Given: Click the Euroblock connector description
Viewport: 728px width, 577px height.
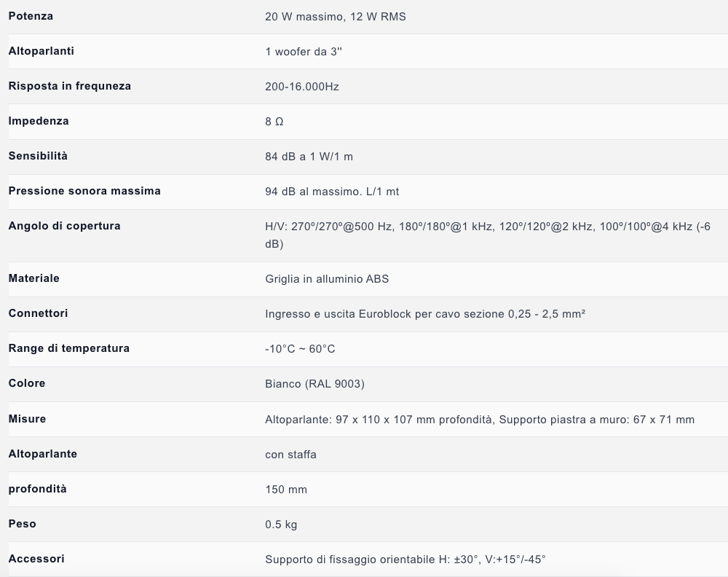Looking at the screenshot, I should pos(425,314).
